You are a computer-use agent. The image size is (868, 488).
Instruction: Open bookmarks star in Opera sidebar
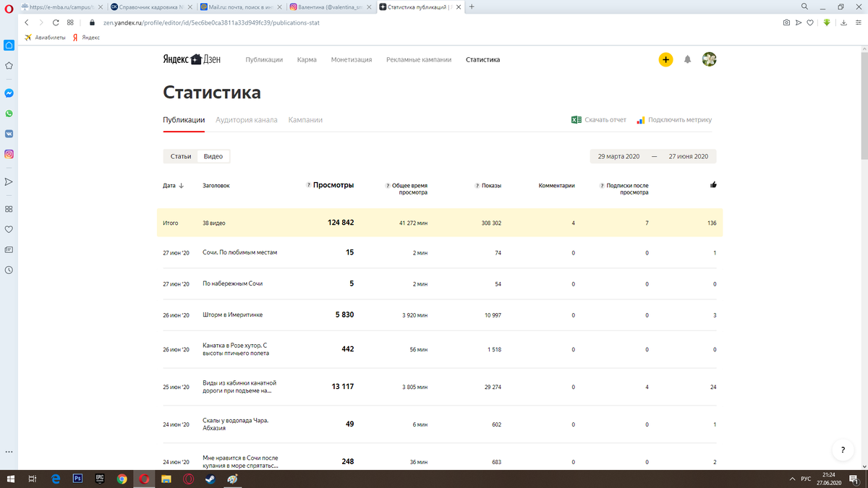coord(9,65)
